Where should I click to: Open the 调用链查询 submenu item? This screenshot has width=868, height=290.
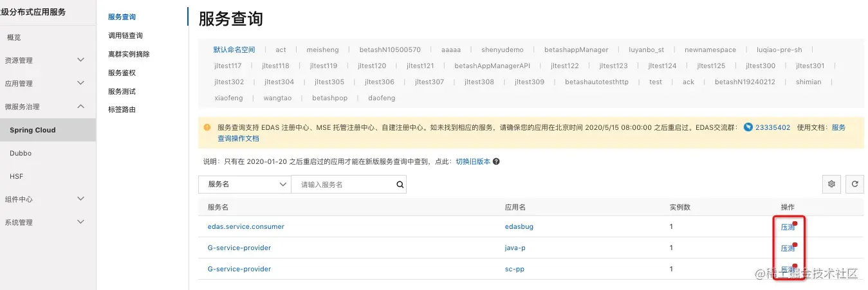click(x=125, y=35)
